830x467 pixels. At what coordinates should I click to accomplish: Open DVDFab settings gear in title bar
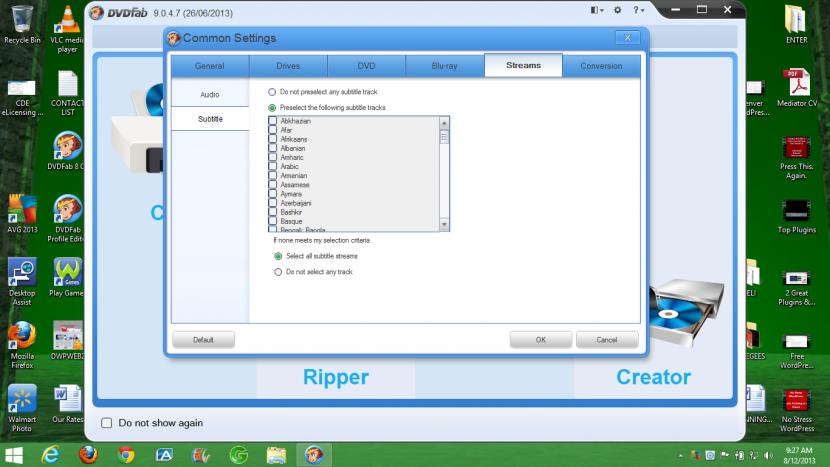(617, 10)
